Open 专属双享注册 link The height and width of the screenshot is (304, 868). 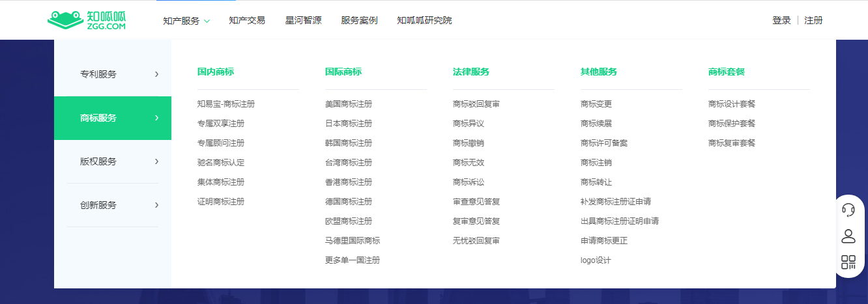(221, 124)
